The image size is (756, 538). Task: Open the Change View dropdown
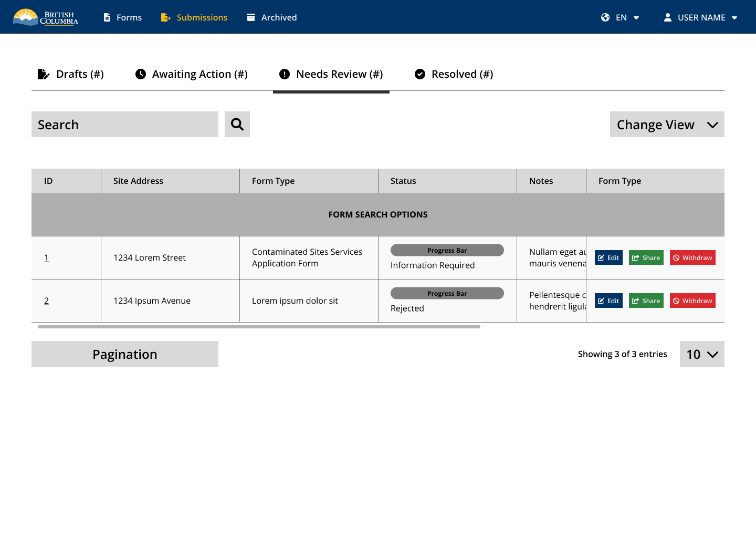(667, 125)
